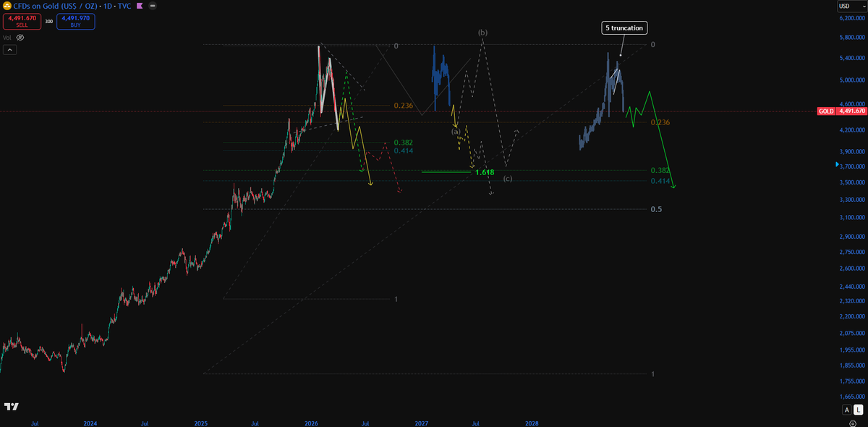The image size is (868, 427).
Task: Click the 3,100.000 price scale label
Action: coord(852,218)
